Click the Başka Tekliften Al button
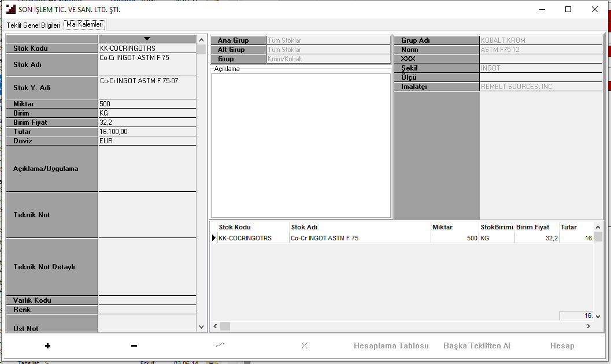The width and height of the screenshot is (611, 364). tap(476, 346)
